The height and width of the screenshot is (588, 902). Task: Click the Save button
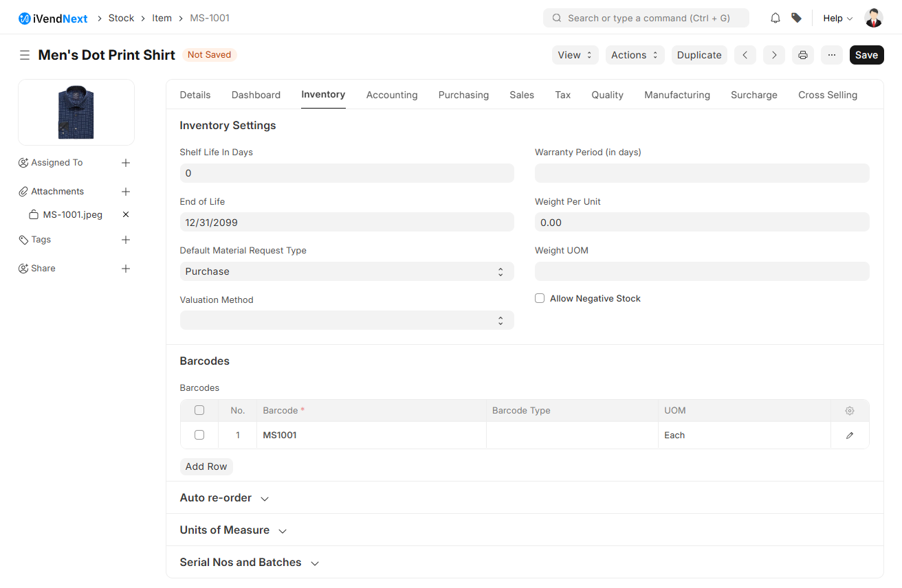867,55
